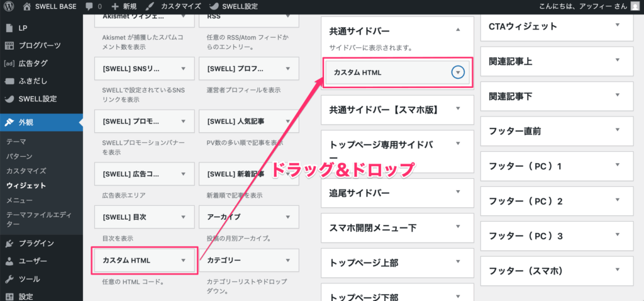This screenshot has height=301, width=644.
Task: Click the 設定 sliders icon in sidebar
Action: click(10, 297)
